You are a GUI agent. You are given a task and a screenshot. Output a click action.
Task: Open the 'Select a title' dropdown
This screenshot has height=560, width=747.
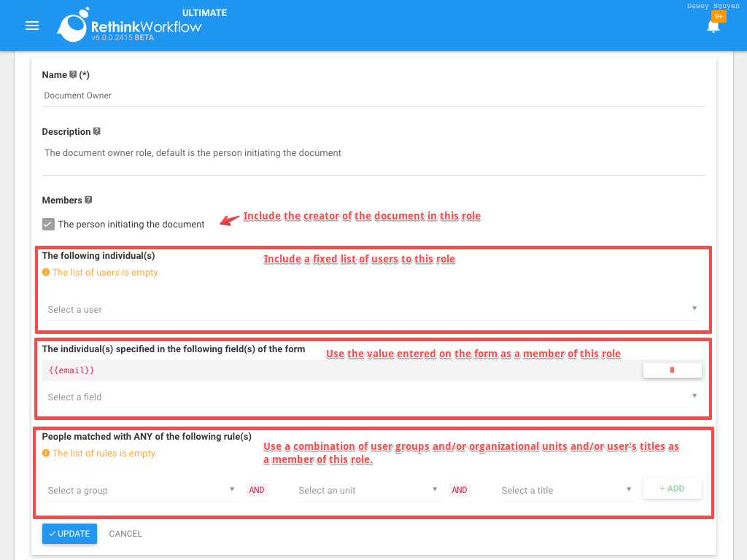pyautogui.click(x=566, y=490)
